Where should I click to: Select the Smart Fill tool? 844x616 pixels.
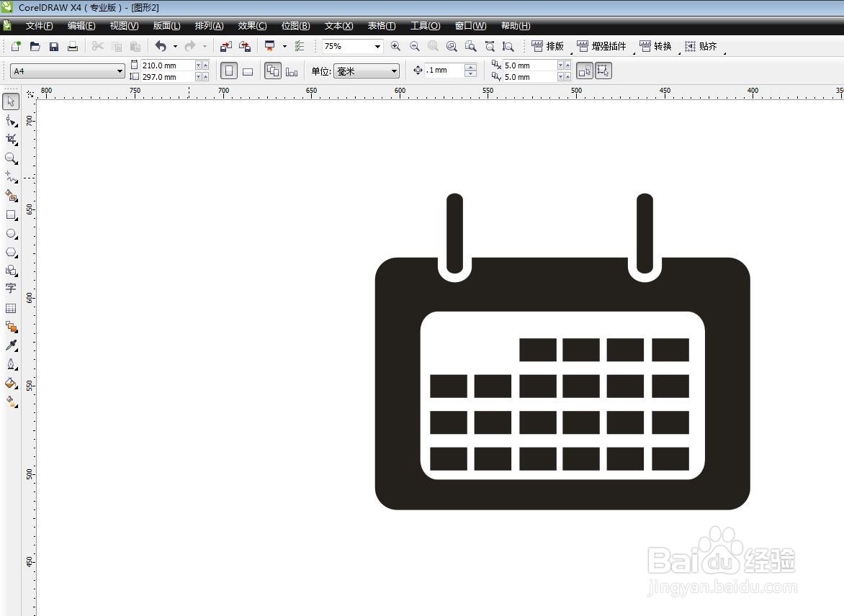[11, 196]
